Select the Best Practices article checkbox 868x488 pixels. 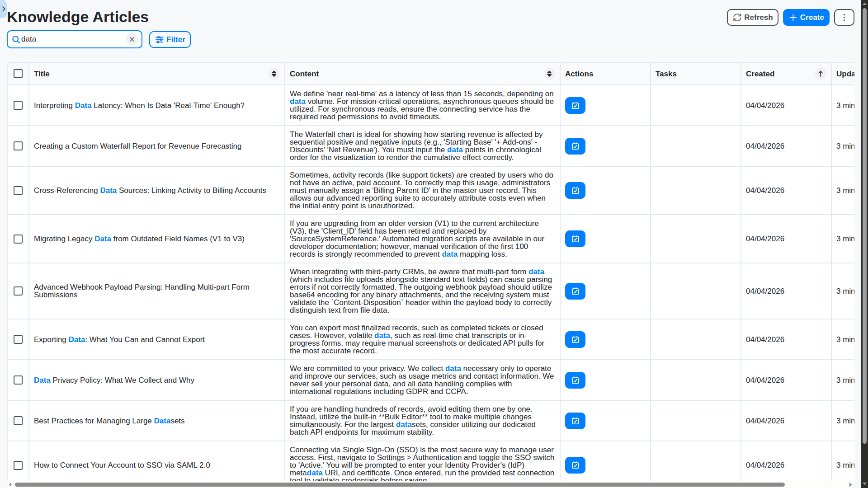(18, 421)
